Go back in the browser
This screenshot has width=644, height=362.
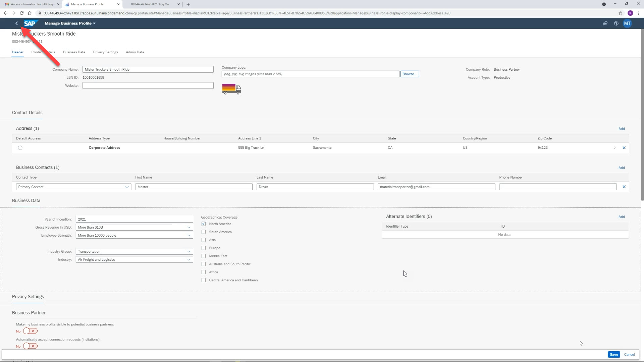point(5,13)
